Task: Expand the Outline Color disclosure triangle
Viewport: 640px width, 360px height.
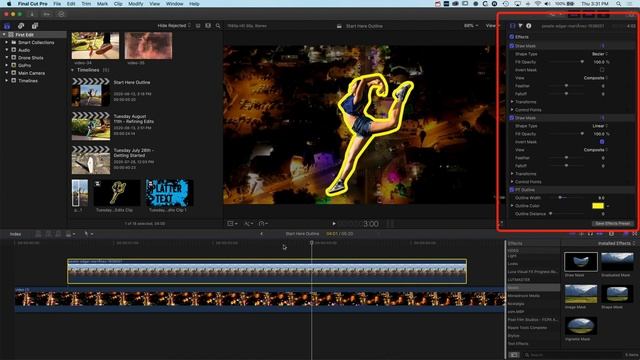Action: coord(512,206)
